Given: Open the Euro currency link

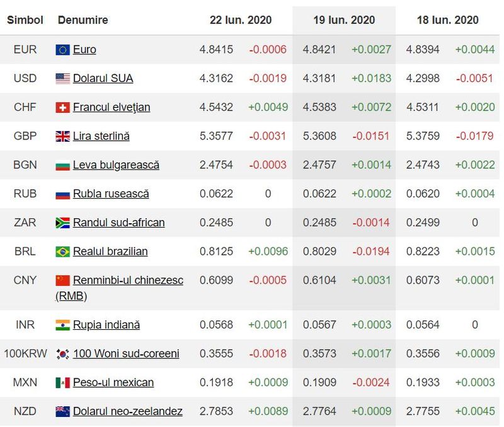Looking at the screenshot, I should (84, 49).
